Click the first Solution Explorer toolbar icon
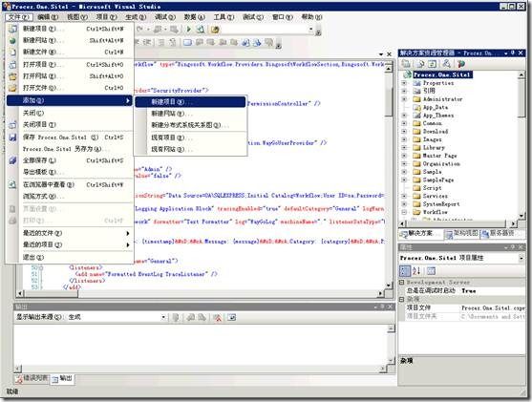Screen dimensions: 532x402 pyautogui.click(x=406, y=63)
